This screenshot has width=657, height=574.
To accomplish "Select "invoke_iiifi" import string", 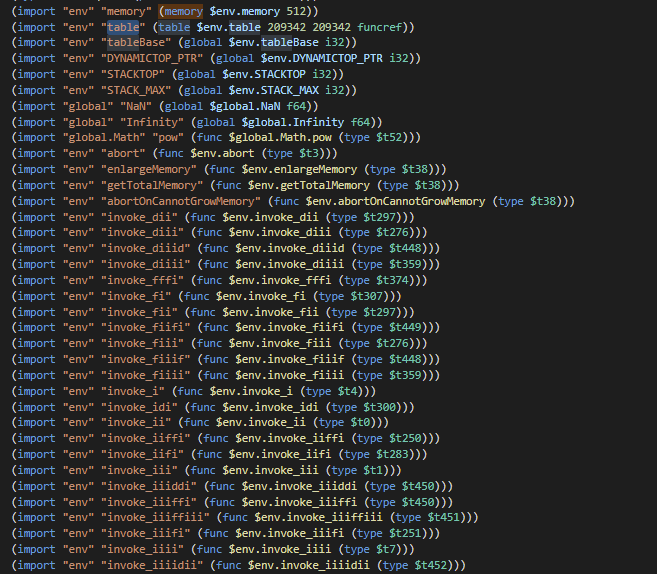I will [146, 534].
